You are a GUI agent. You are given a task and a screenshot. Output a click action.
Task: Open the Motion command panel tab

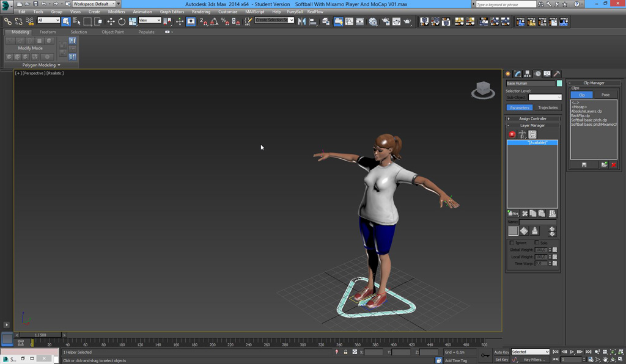(x=537, y=74)
